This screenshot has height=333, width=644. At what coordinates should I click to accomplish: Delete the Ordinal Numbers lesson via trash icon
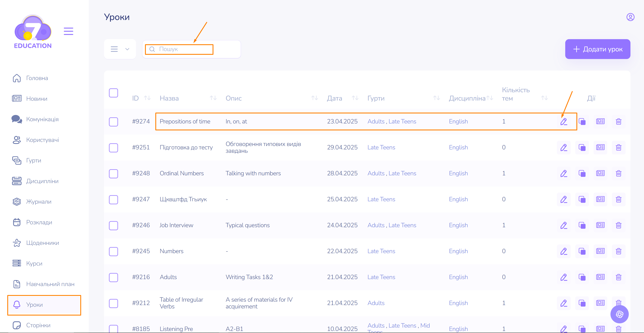[618, 173]
